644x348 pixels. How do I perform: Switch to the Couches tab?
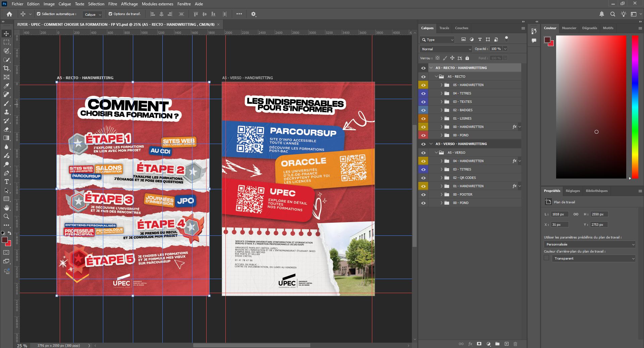462,28
